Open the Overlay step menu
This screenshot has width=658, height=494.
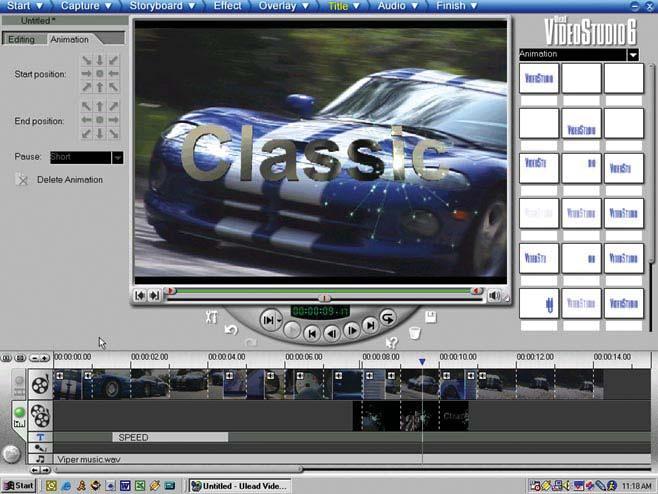click(x=283, y=6)
